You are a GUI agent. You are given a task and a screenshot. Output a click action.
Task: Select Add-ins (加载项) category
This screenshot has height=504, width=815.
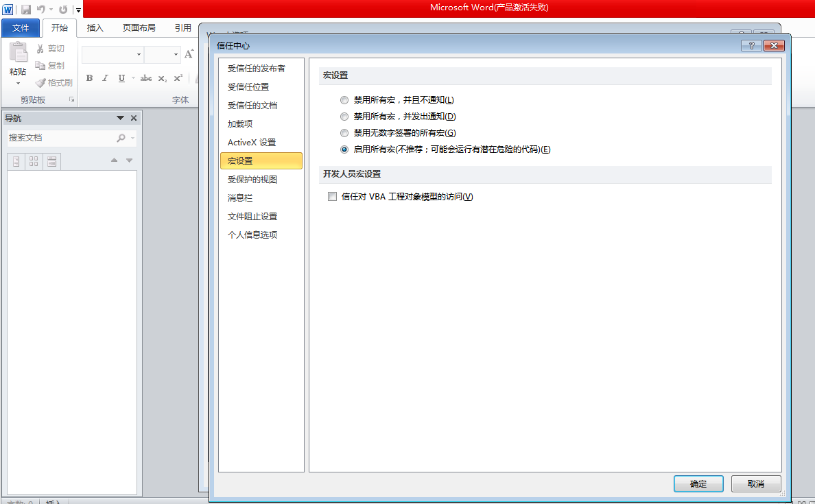tap(261, 123)
